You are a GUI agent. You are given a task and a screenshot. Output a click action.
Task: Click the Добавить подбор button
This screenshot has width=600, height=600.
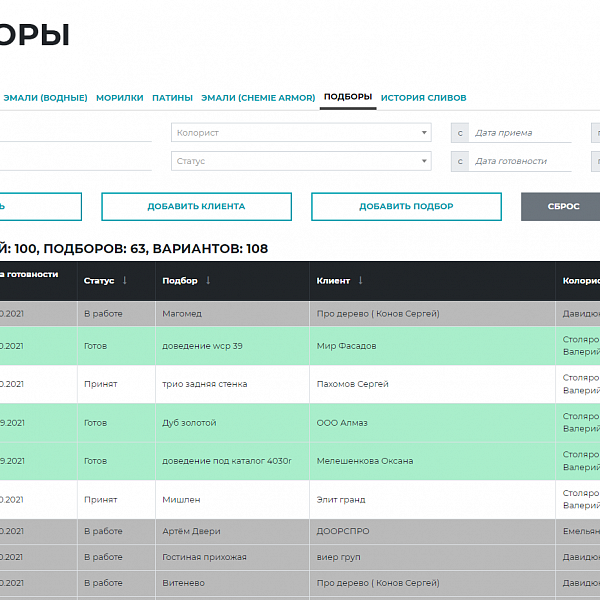[x=406, y=207]
